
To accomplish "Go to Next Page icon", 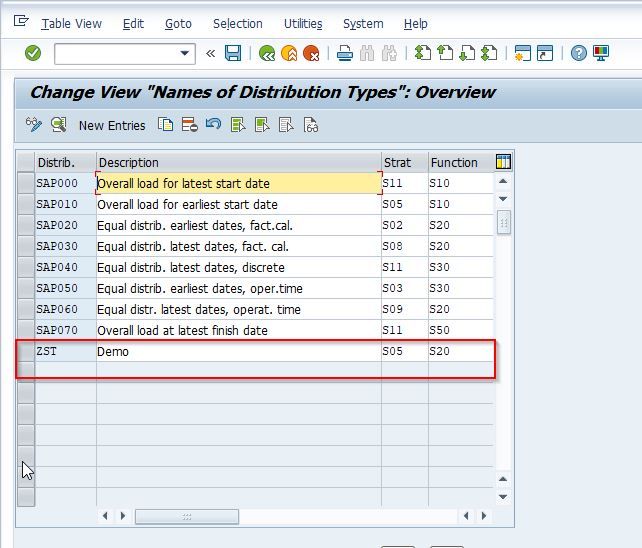I will coord(467,53).
